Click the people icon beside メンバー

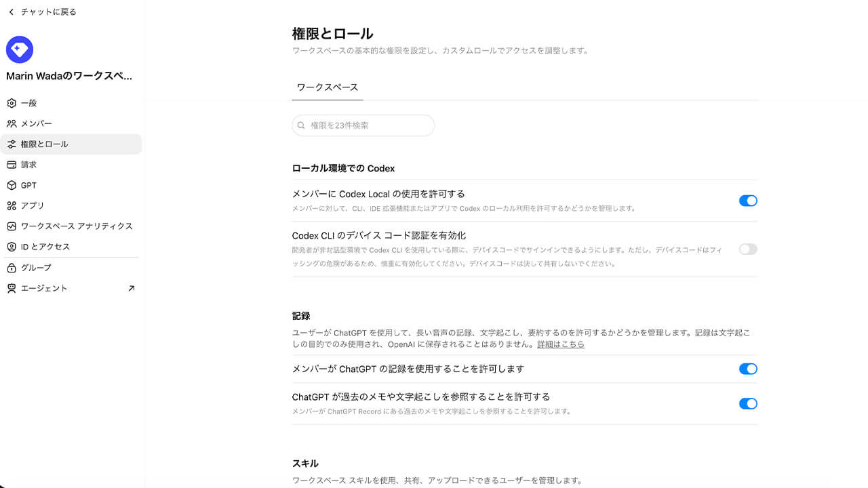click(12, 123)
